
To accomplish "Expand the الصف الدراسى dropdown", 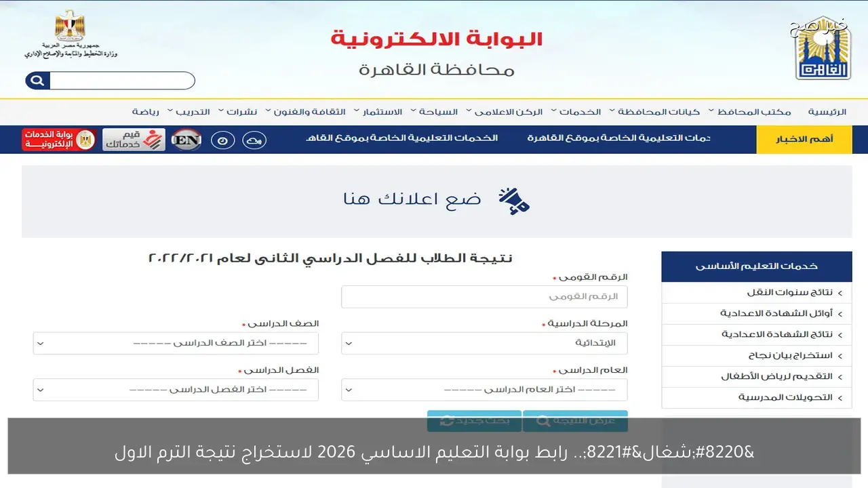I will tap(175, 343).
